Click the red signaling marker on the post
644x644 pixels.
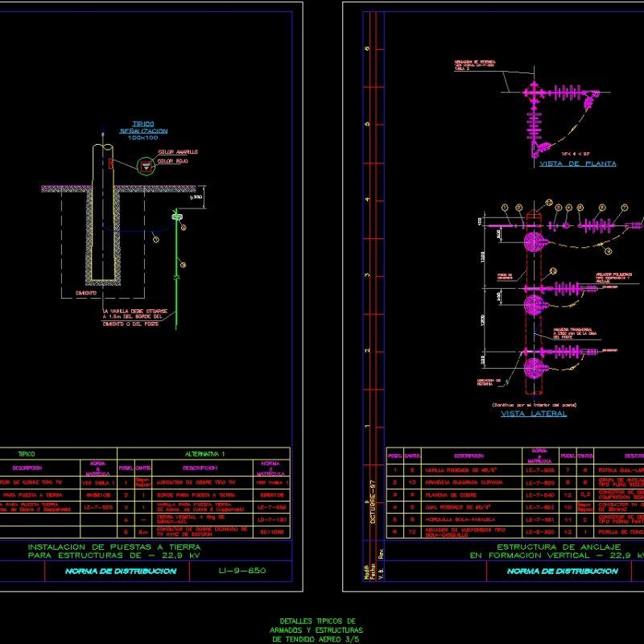tap(110, 163)
